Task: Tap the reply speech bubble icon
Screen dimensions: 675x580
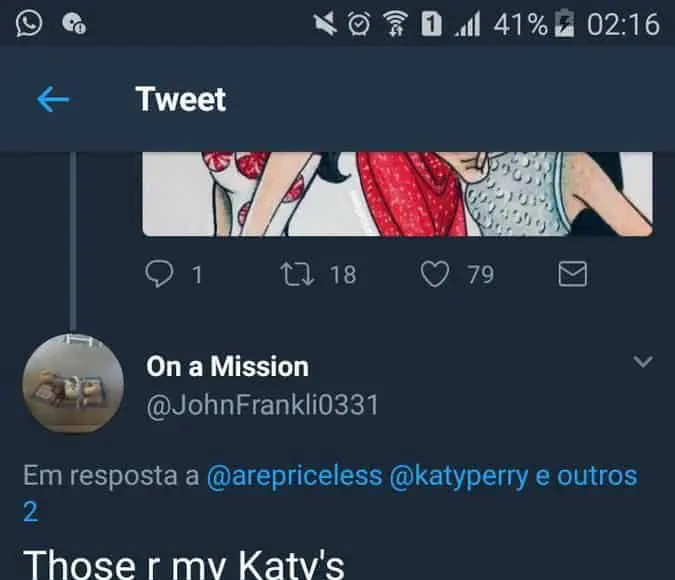Action: coord(160,273)
